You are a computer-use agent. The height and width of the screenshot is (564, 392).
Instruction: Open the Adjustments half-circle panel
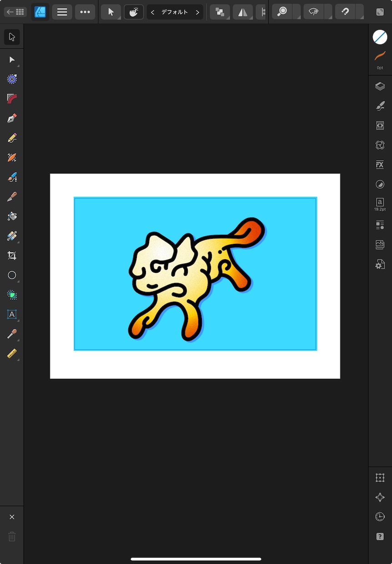(x=380, y=184)
